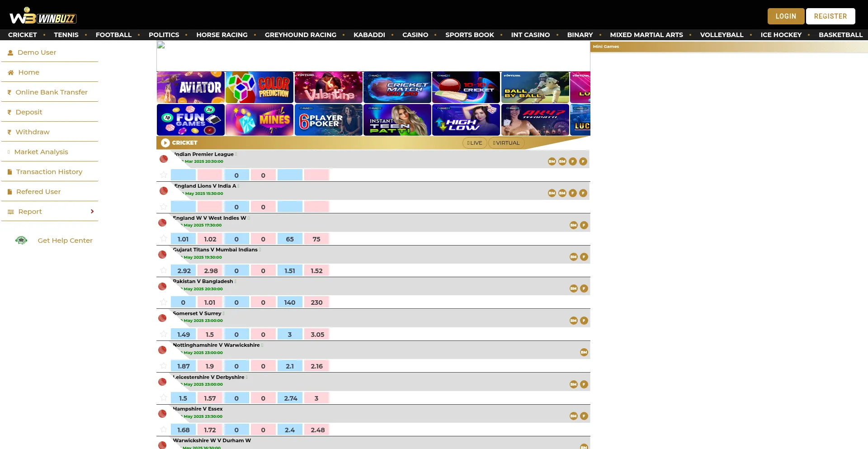Click the F badge for Hampshire V Essex

coord(584,416)
